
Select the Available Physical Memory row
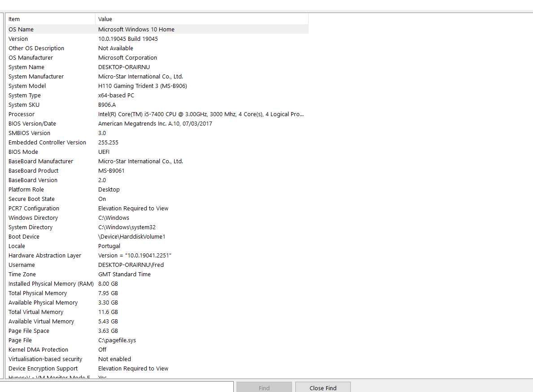click(157, 303)
